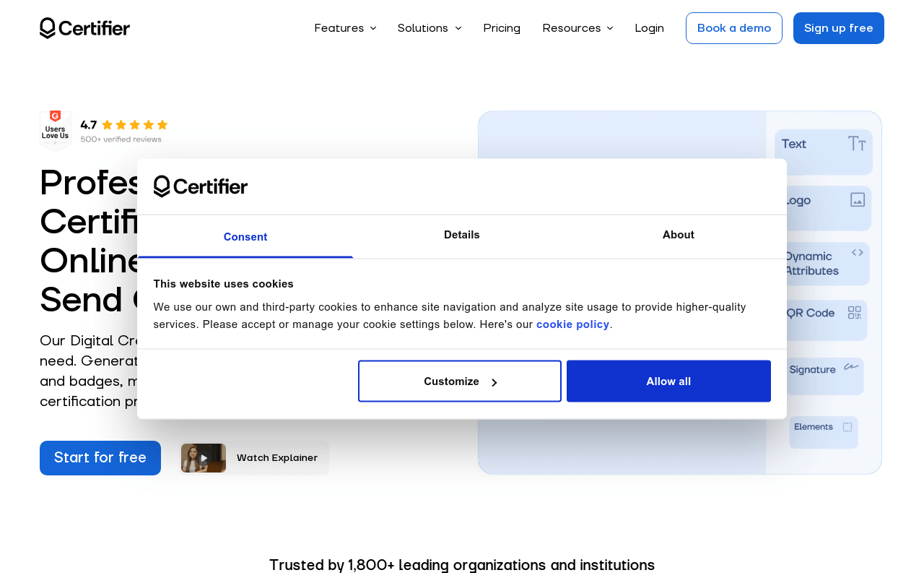Switch to the Details tab
Image resolution: width=924 pixels, height=578 pixels.
(462, 236)
